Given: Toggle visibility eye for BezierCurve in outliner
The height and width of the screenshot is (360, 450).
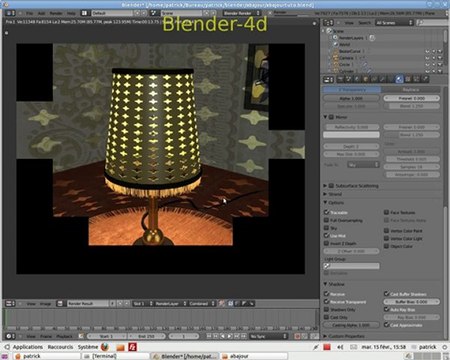Looking at the screenshot, I should tap(427, 51).
